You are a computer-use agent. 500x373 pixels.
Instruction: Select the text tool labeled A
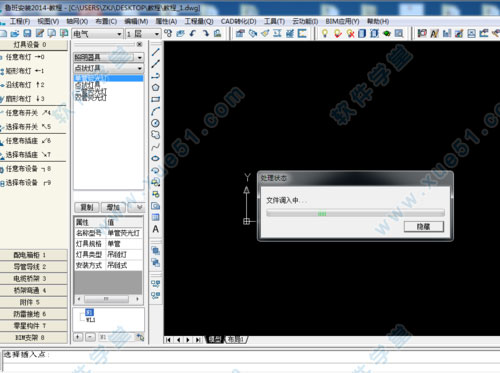click(x=155, y=229)
